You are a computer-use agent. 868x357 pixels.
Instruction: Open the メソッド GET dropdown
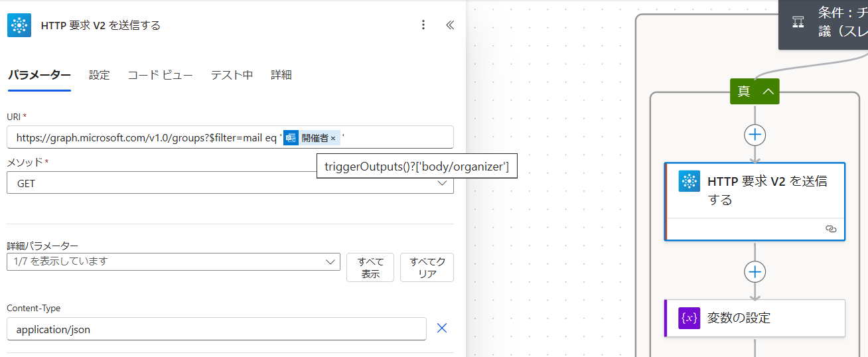point(230,182)
